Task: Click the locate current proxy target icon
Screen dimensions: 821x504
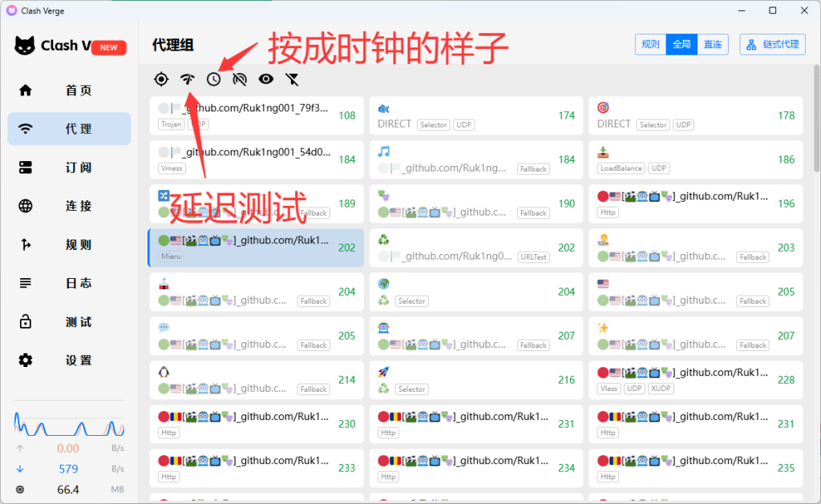Action: pyautogui.click(x=161, y=79)
